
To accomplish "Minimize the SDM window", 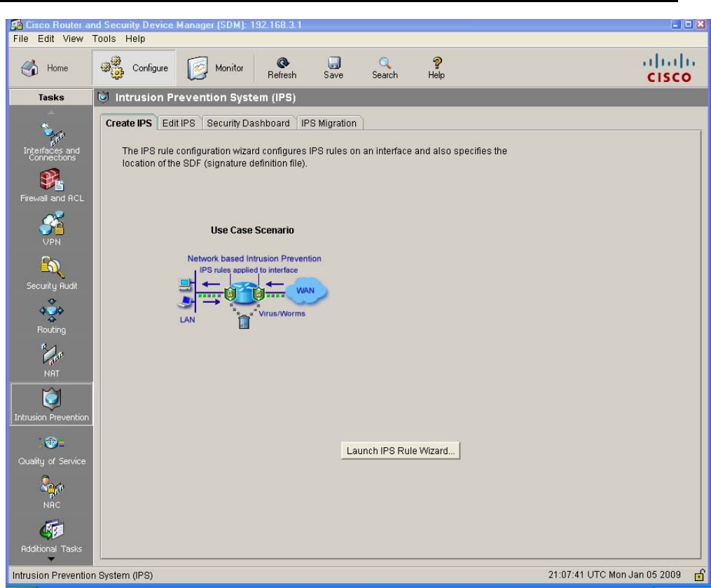I will [676, 25].
